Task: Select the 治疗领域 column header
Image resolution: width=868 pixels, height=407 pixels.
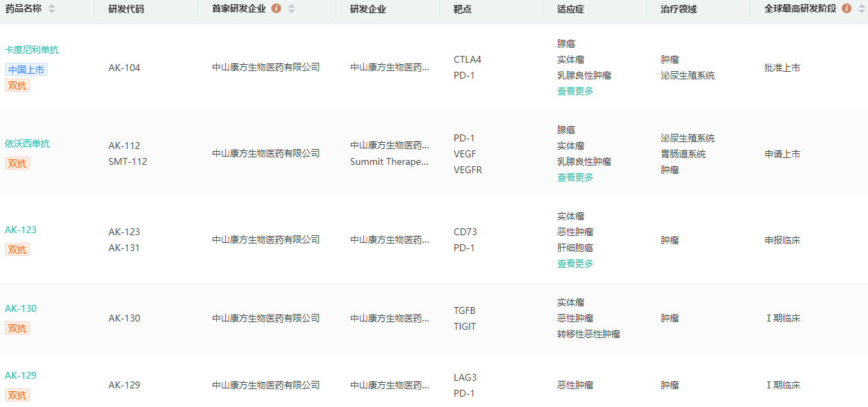Action: click(679, 9)
